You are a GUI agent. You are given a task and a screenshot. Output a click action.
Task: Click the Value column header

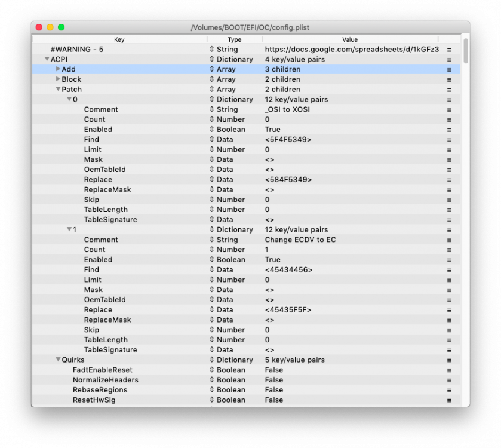[x=350, y=39]
